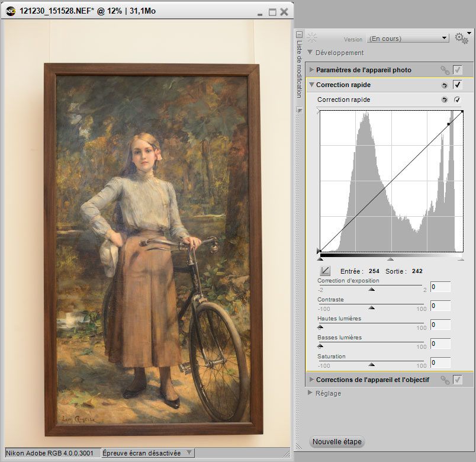Click the white point slider under histogram
The width and height of the screenshot is (476, 462).
click(x=461, y=259)
